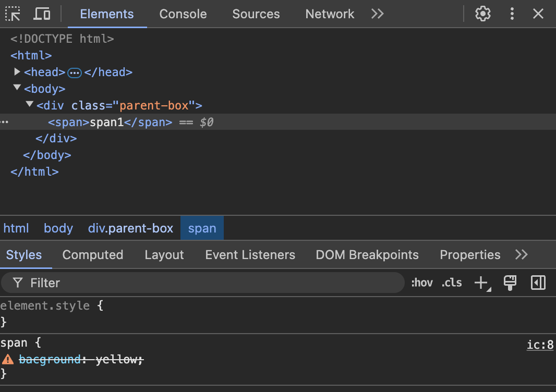Switch to the Styles pane tab
This screenshot has width=556, height=392.
click(x=24, y=255)
